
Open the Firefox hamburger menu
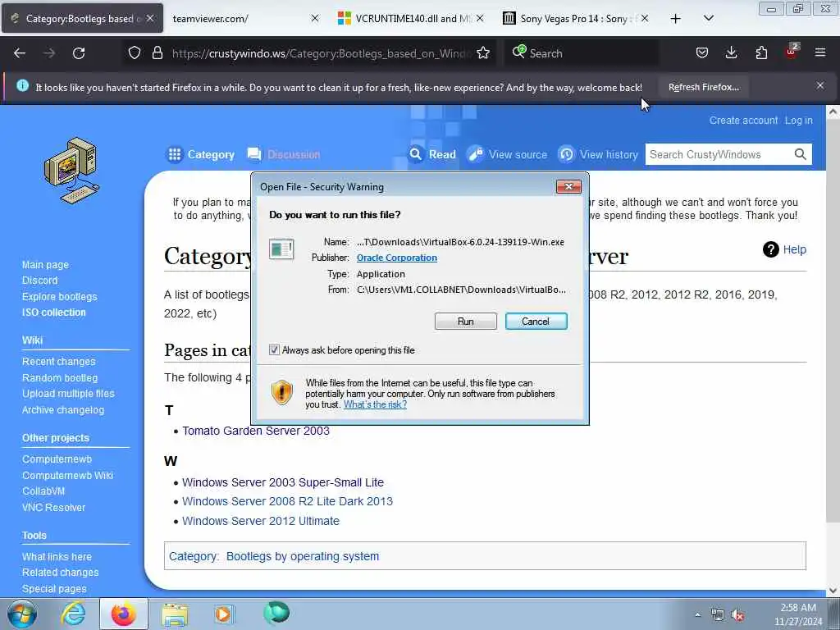click(820, 52)
